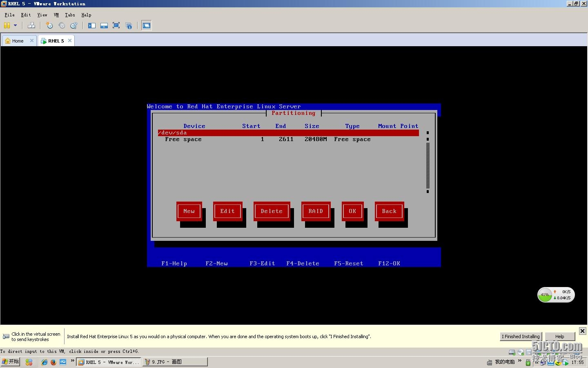The image size is (588, 368).
Task: Select the /dev/sda device row
Action: [288, 133]
